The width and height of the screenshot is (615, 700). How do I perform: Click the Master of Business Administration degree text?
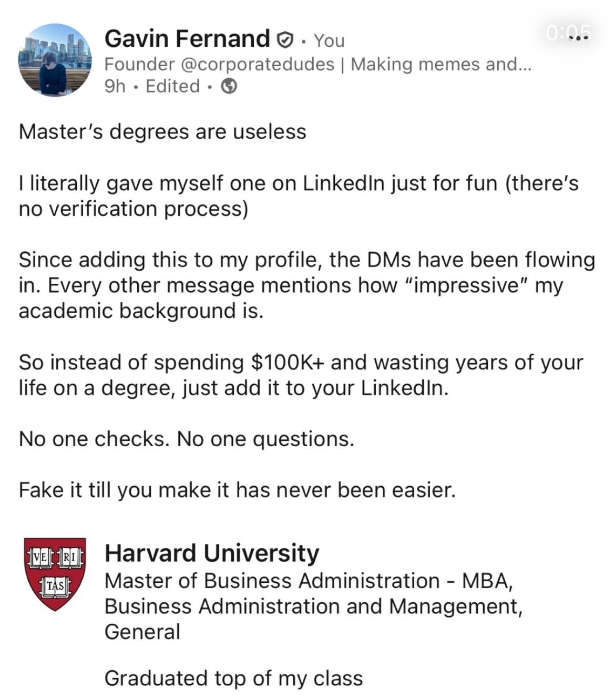[309, 581]
